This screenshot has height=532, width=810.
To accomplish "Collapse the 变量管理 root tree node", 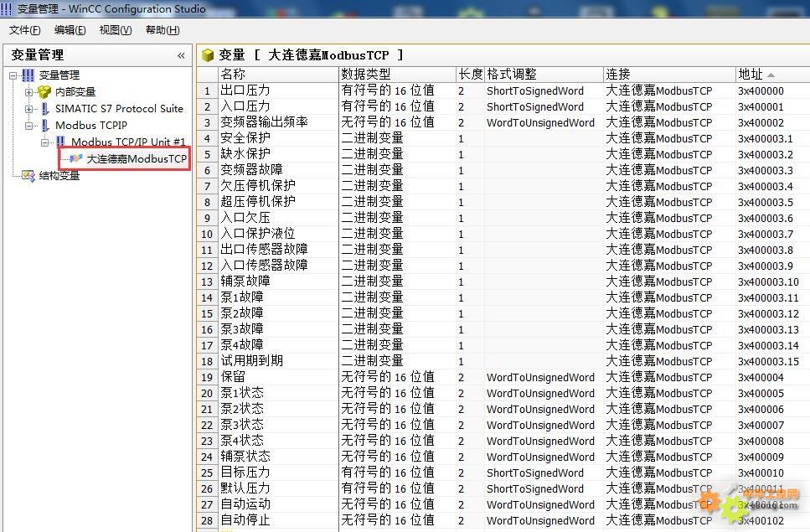I will coord(13,75).
